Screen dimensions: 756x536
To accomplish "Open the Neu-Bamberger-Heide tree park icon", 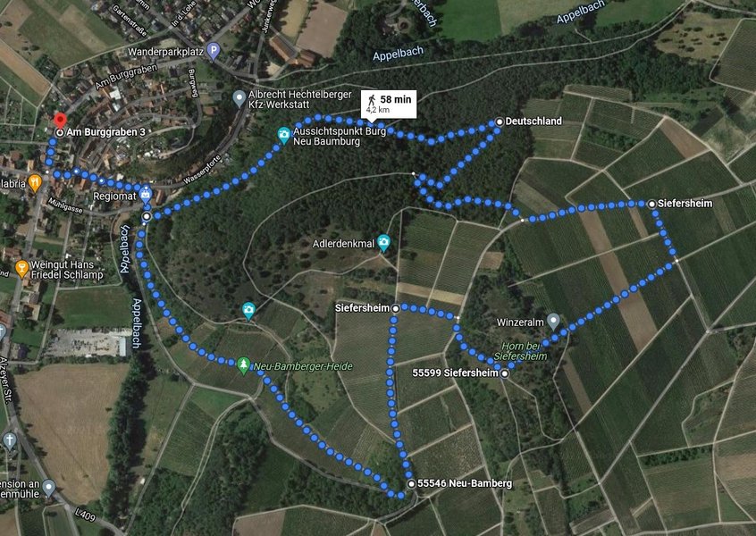I will click(243, 365).
